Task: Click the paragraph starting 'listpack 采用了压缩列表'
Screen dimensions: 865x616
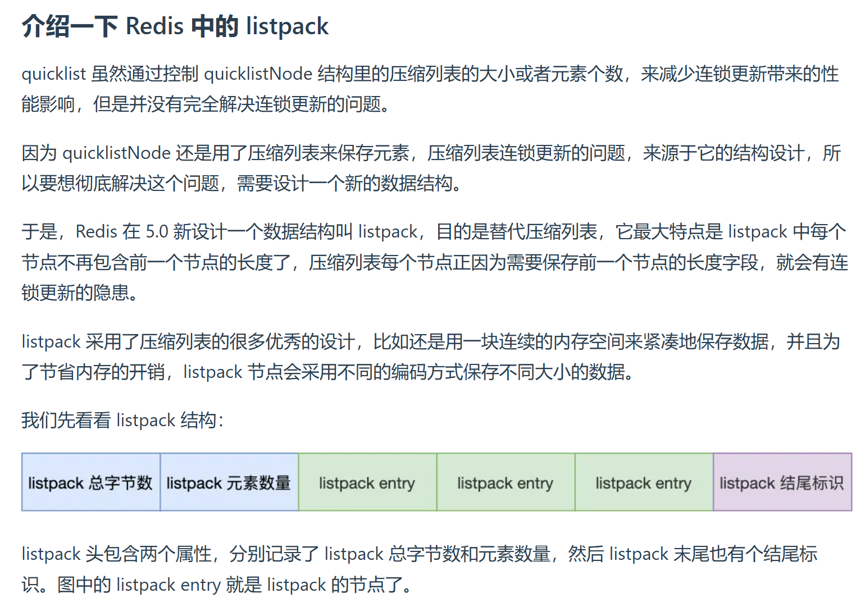Action: click(x=431, y=357)
